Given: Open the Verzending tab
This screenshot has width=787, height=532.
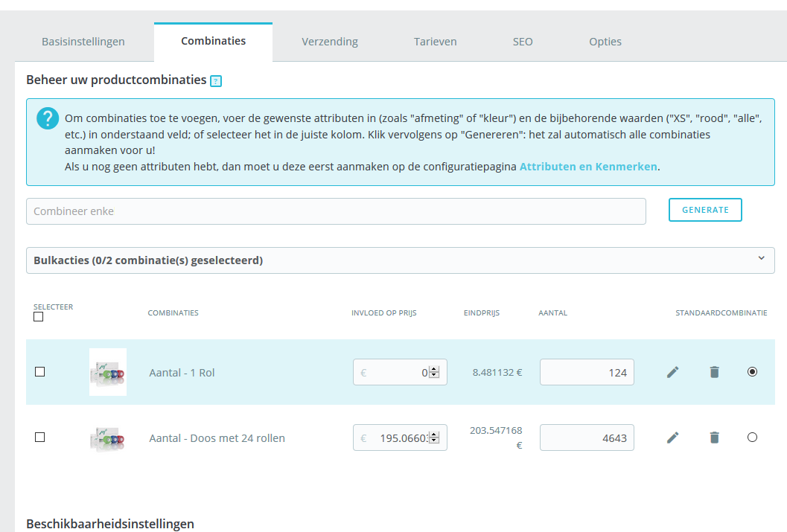Looking at the screenshot, I should (x=330, y=42).
